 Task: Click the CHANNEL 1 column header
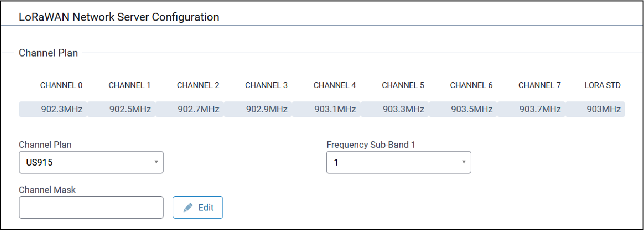click(x=129, y=85)
